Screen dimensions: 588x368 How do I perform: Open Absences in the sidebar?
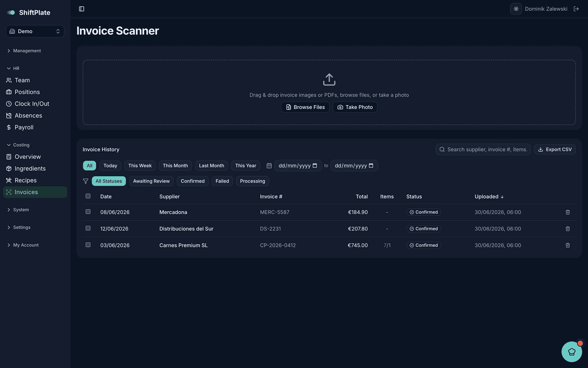pos(35,116)
